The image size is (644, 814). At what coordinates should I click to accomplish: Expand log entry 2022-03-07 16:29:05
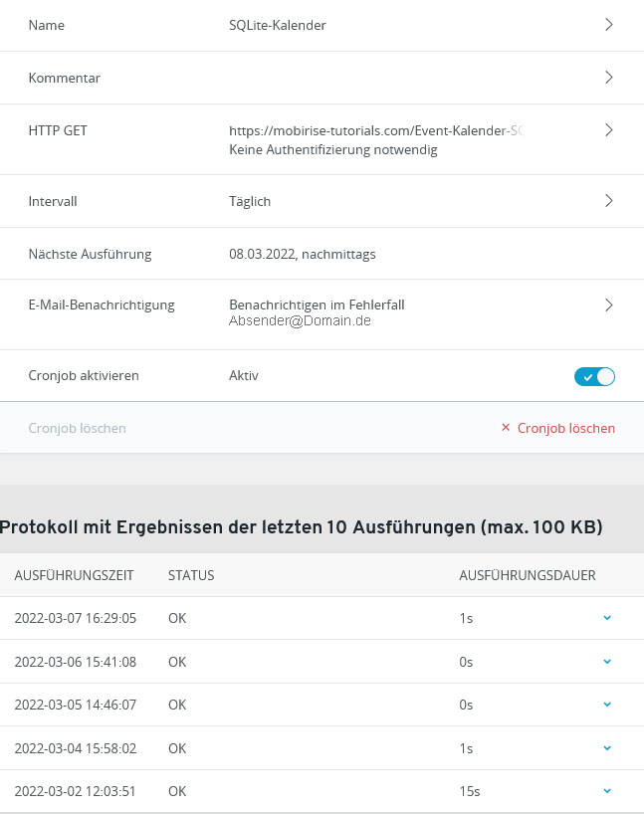pos(607,618)
